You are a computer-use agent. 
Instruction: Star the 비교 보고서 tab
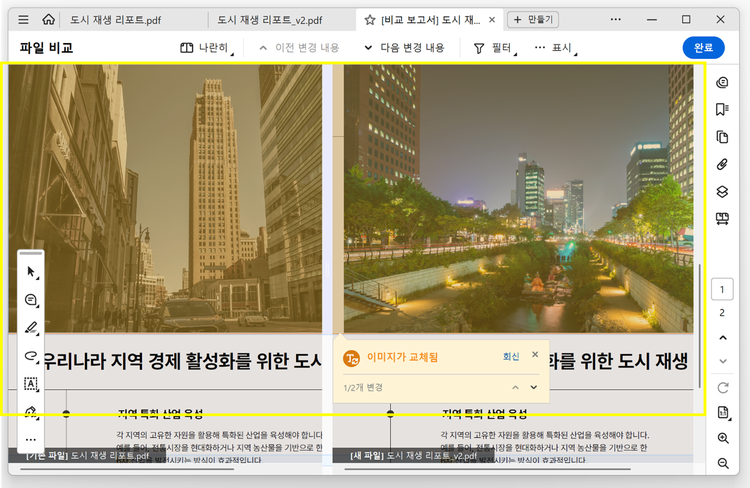tap(370, 20)
